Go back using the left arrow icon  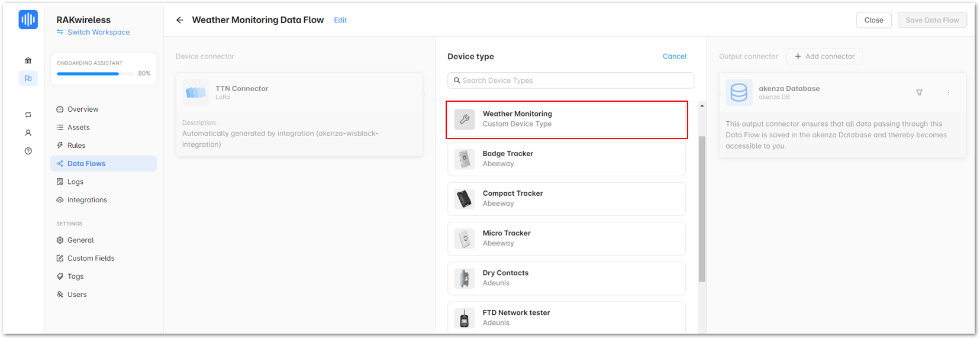coord(179,20)
